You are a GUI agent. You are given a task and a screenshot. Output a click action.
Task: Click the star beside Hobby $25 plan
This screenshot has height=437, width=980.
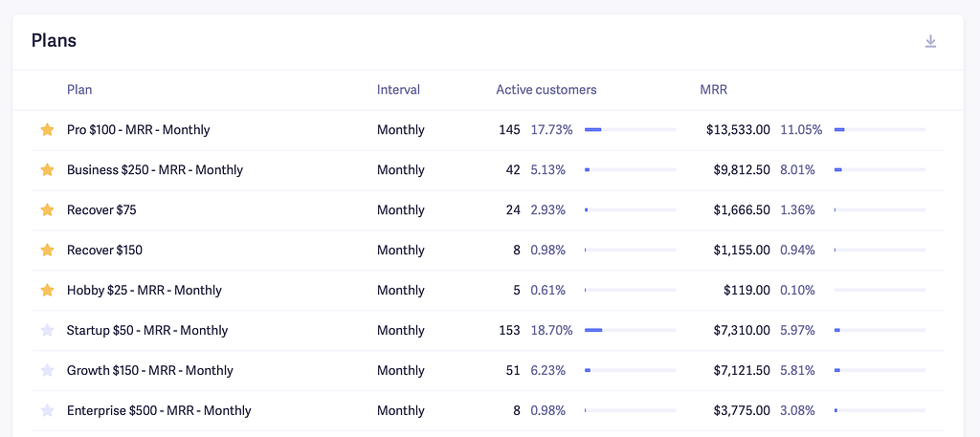47,291
